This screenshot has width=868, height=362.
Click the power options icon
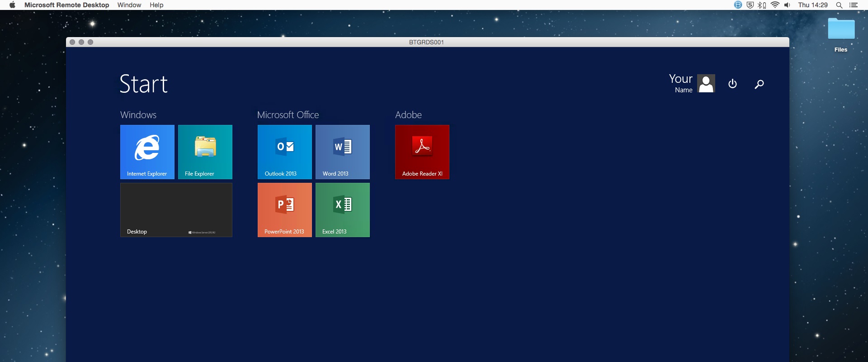pyautogui.click(x=733, y=84)
